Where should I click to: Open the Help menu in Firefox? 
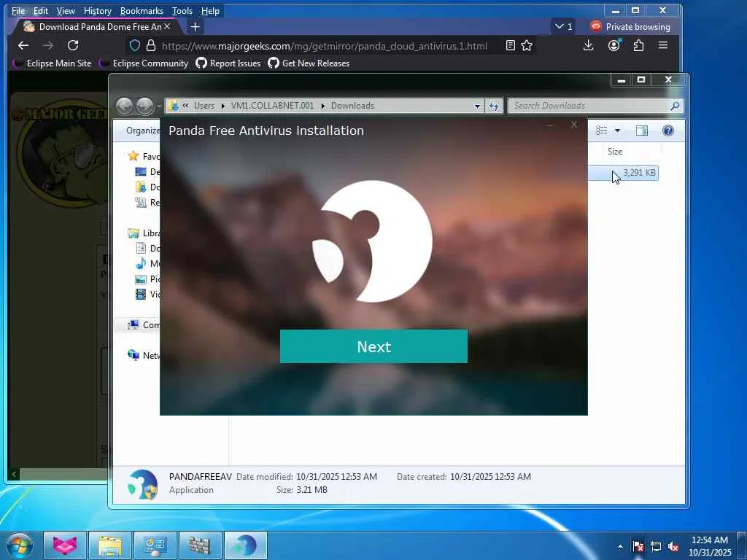click(210, 10)
